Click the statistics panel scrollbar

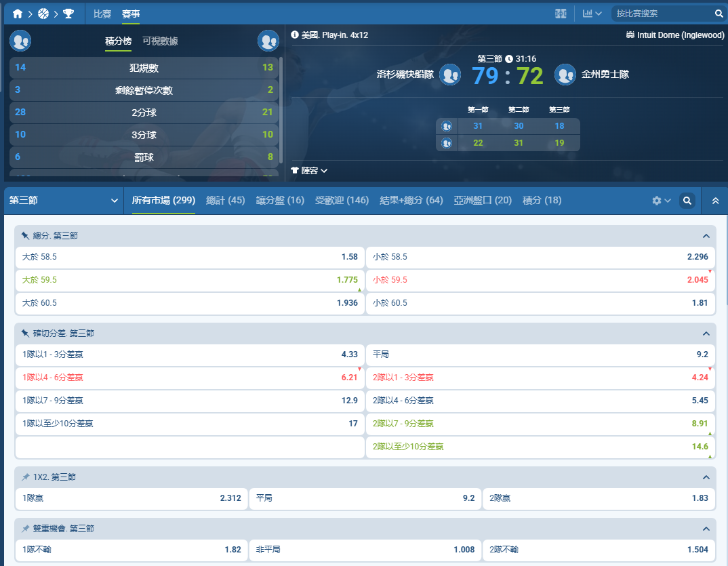coord(281,102)
